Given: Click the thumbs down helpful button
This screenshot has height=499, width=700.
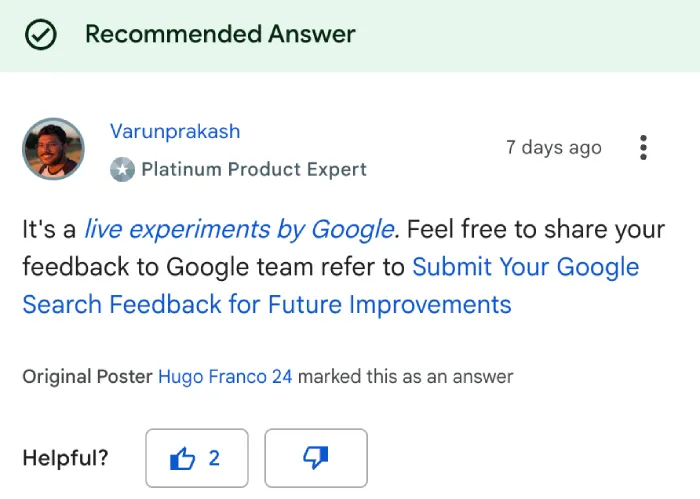Looking at the screenshot, I should (x=316, y=458).
